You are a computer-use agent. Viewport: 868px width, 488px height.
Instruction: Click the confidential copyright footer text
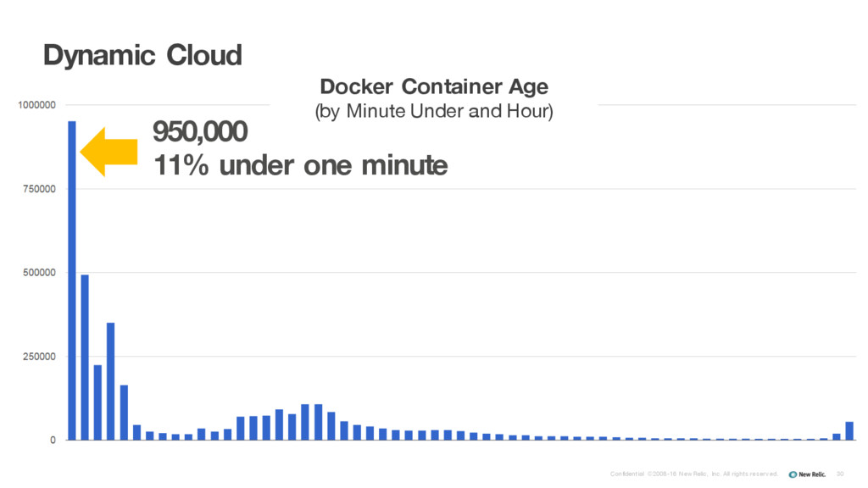point(694,474)
